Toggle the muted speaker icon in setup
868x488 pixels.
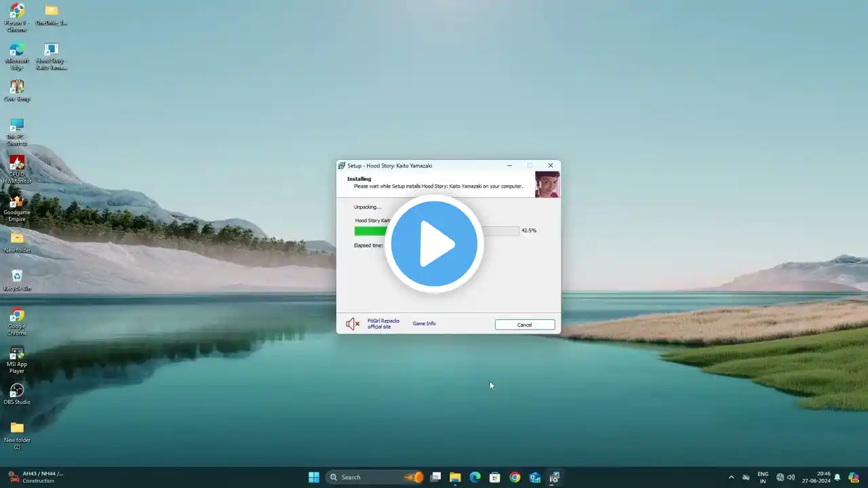pyautogui.click(x=353, y=324)
